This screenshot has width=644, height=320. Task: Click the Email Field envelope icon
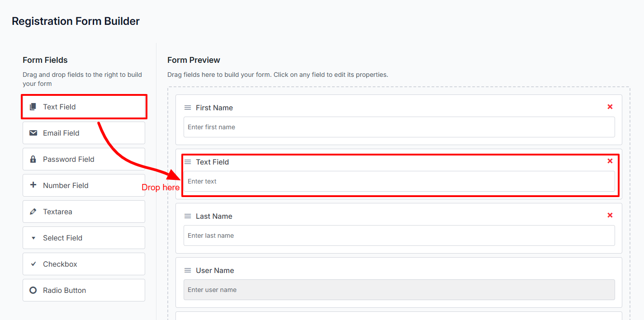pos(33,133)
